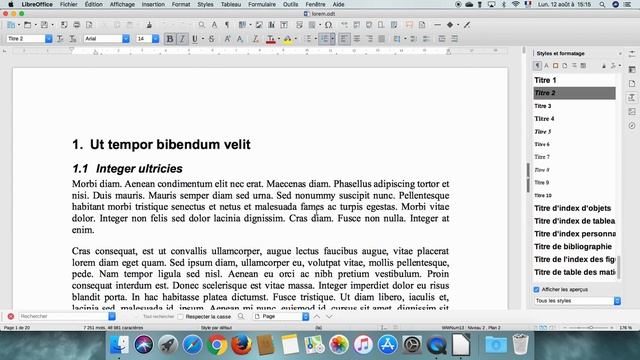Click in the Rechercher search field
The height and width of the screenshot is (360, 640).
[63, 316]
